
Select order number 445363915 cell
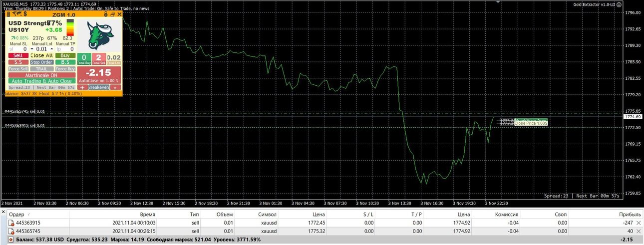point(28,223)
